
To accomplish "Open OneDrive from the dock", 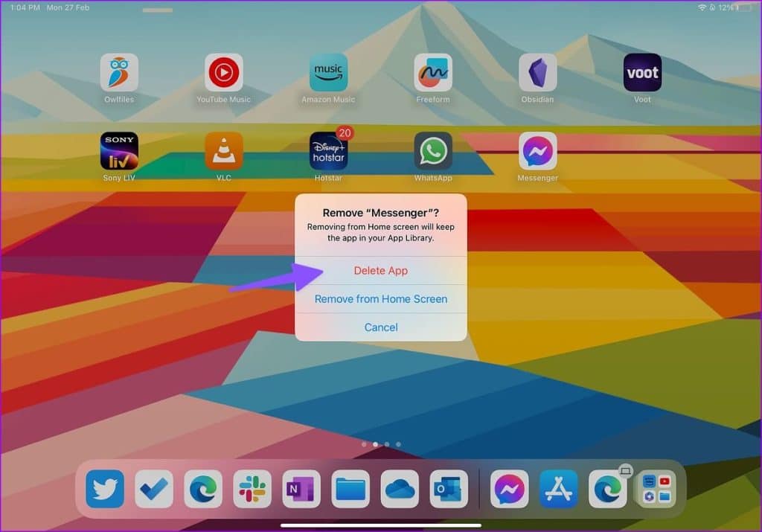I will click(400, 489).
